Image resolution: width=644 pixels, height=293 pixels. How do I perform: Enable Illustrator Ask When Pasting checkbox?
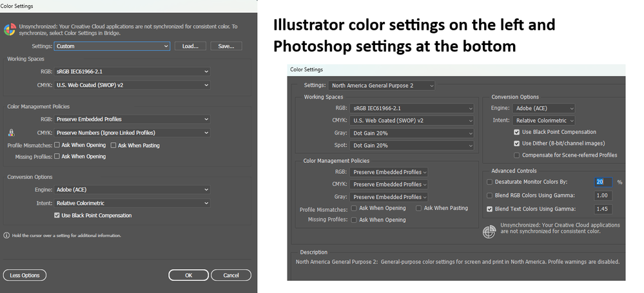(x=113, y=146)
